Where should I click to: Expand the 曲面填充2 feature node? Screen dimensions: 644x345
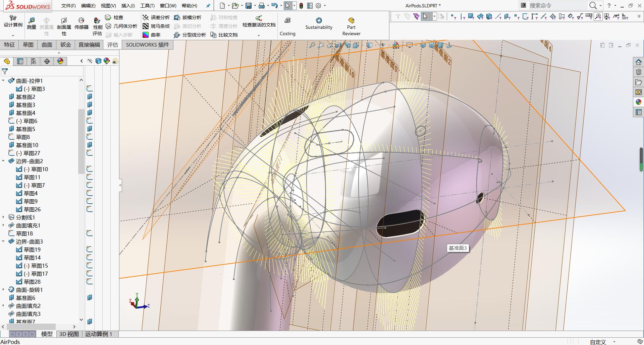[3, 306]
